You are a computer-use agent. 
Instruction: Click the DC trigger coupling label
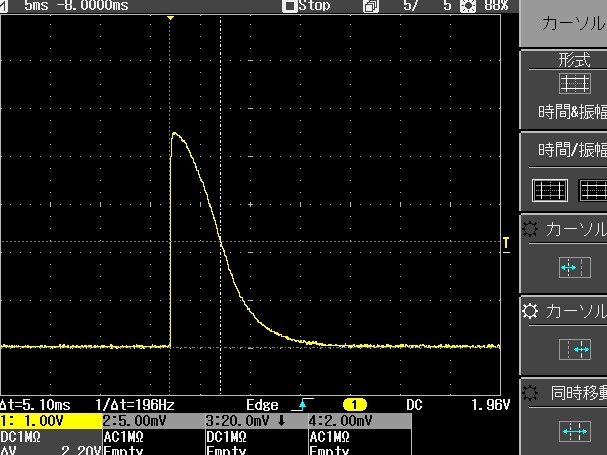[414, 405]
